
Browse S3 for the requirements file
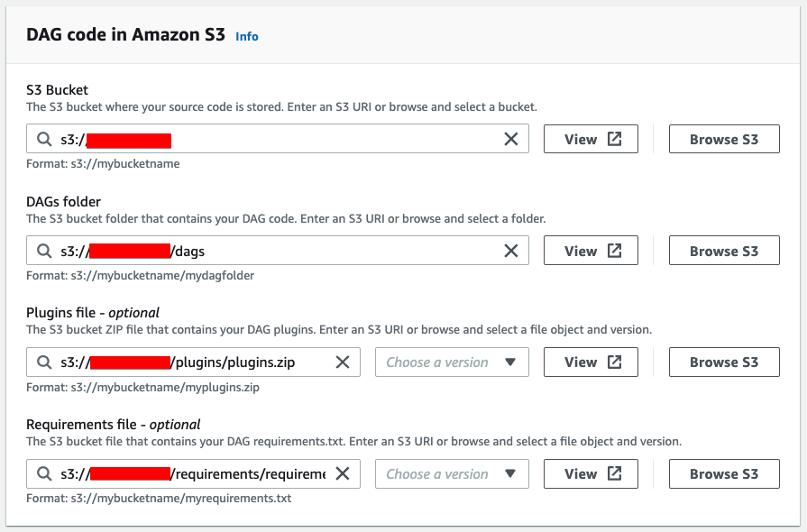point(724,473)
